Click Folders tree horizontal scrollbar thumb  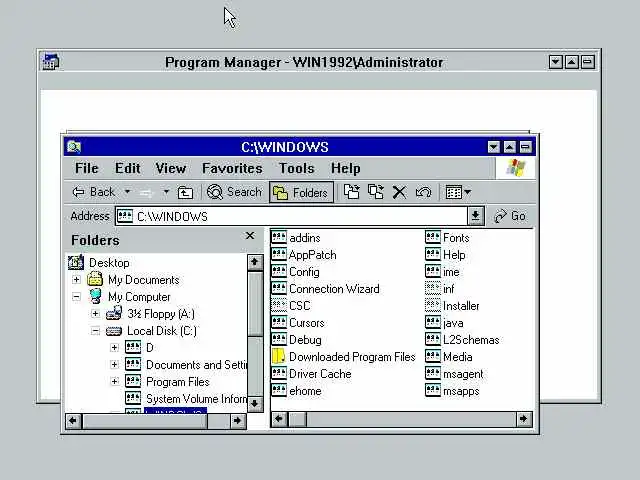[x=145, y=421]
